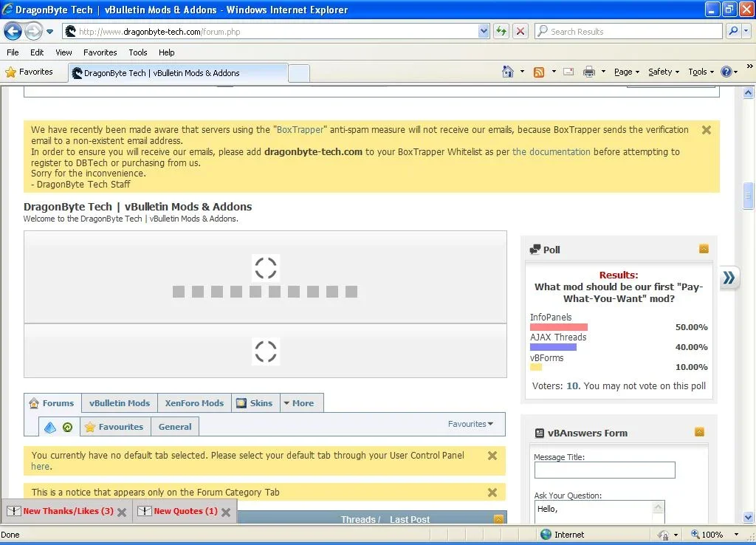The image size is (756, 545).
Task: Click the Message Title input field
Action: tap(605, 470)
